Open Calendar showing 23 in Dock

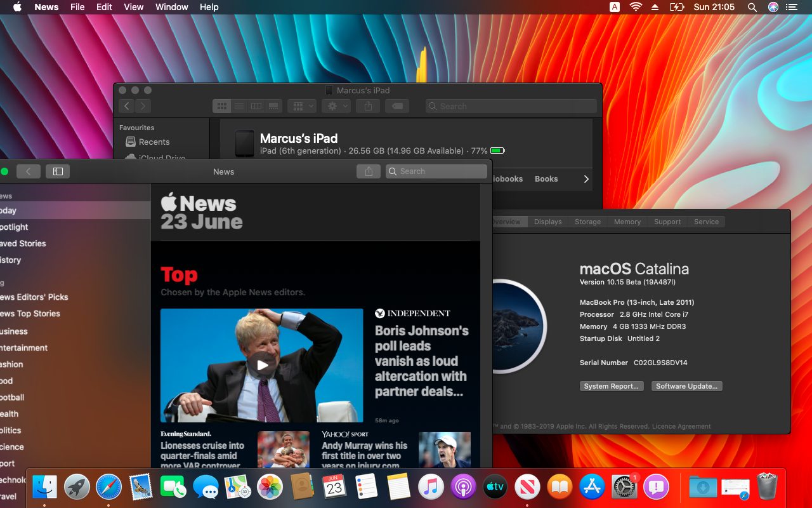(x=334, y=487)
